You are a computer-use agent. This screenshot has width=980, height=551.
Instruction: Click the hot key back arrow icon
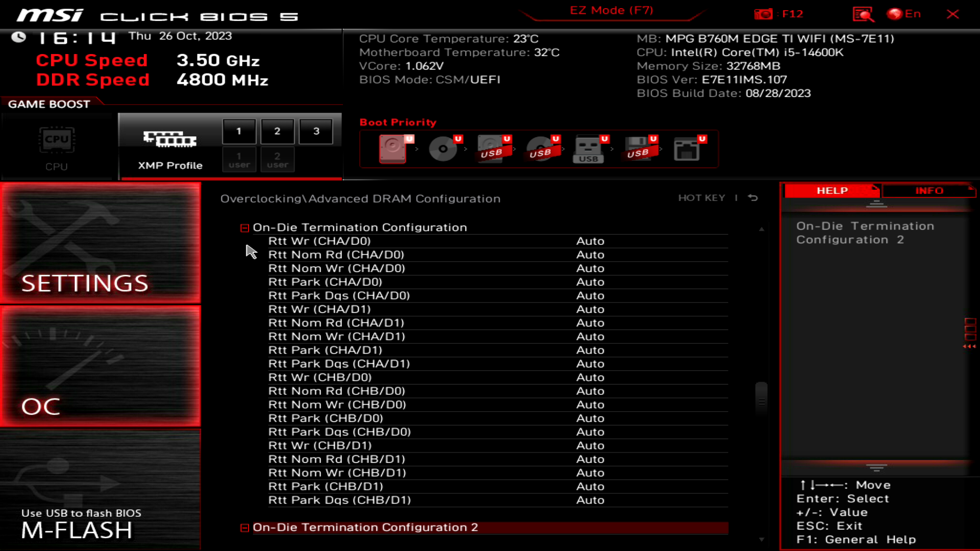coord(753,197)
